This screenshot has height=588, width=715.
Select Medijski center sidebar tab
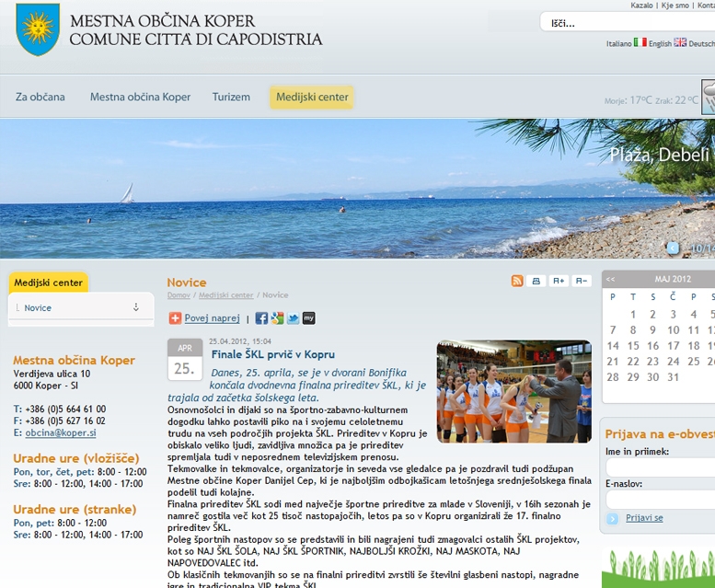(x=49, y=282)
